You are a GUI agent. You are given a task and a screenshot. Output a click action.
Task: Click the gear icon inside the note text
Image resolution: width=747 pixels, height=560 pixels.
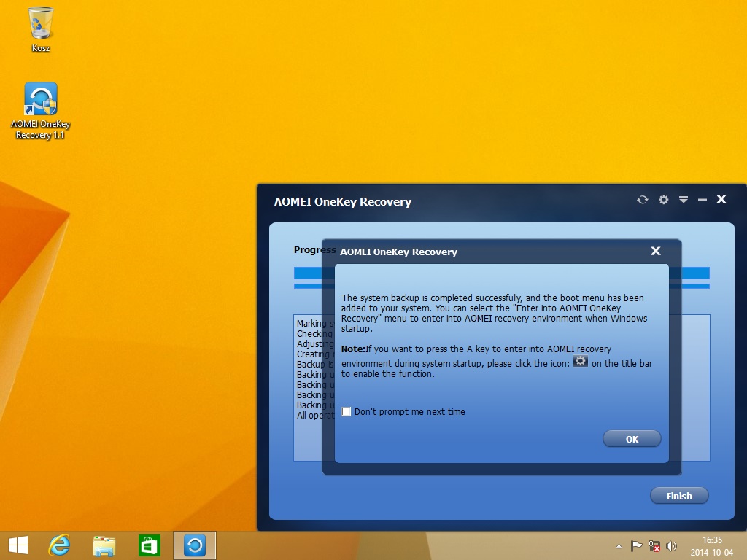(580, 361)
